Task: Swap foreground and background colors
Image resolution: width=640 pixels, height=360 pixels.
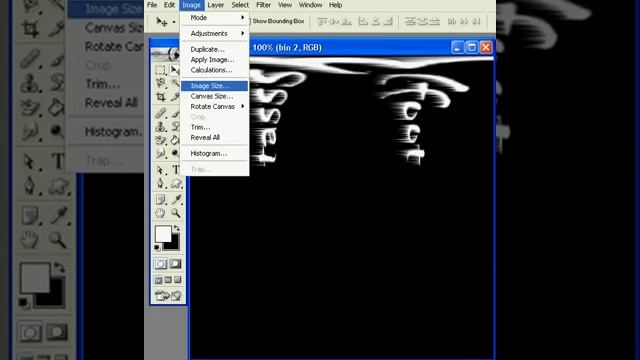Action: click(176, 228)
